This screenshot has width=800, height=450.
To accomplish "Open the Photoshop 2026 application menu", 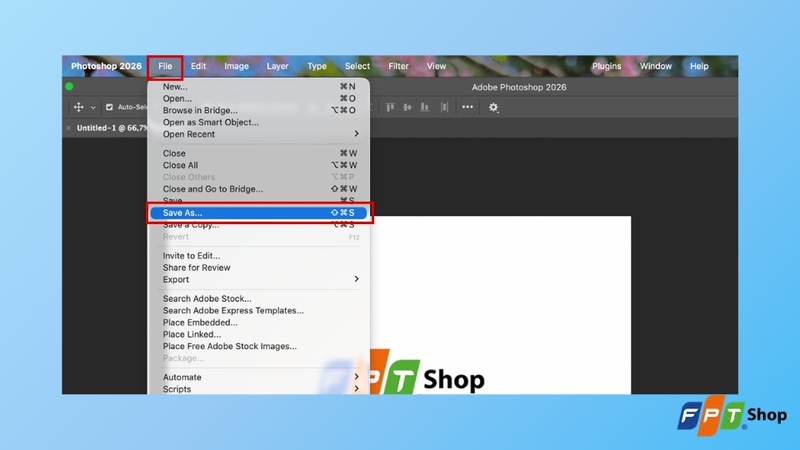I will pos(106,66).
